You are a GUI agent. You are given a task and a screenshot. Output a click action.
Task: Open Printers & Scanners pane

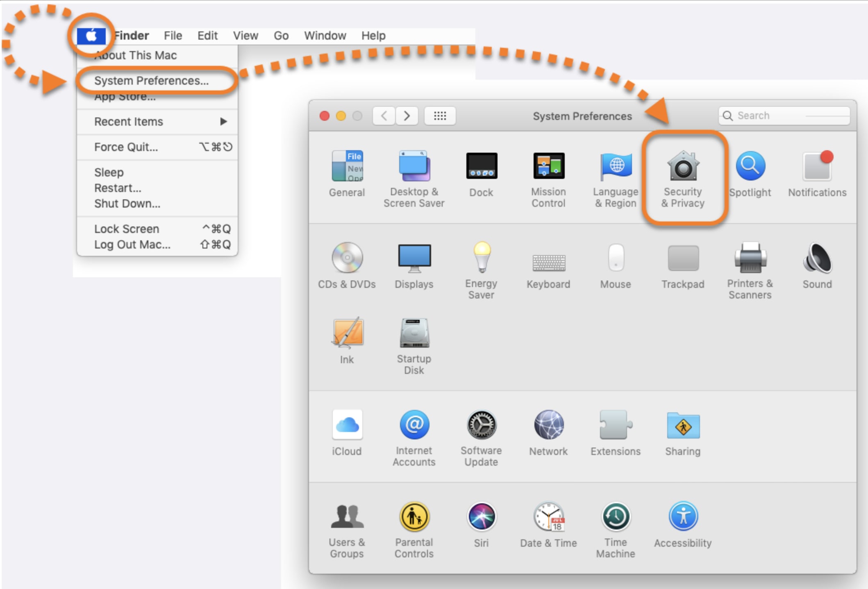coord(750,258)
